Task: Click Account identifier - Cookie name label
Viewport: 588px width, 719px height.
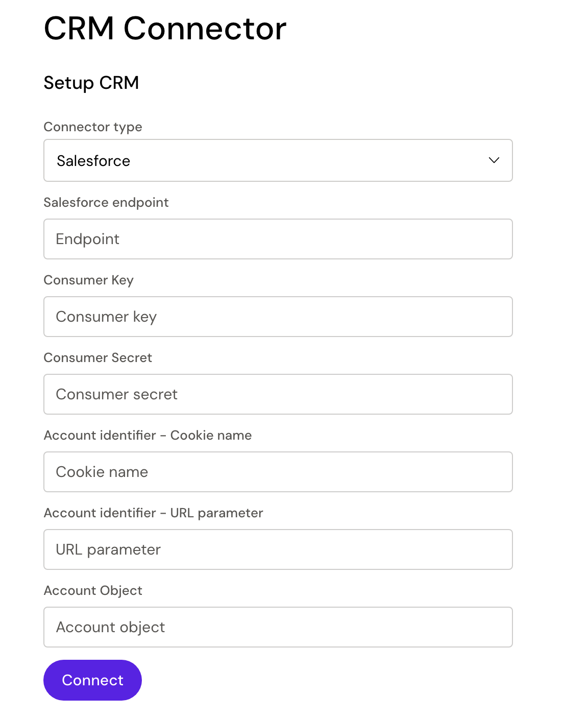Action: click(x=148, y=435)
